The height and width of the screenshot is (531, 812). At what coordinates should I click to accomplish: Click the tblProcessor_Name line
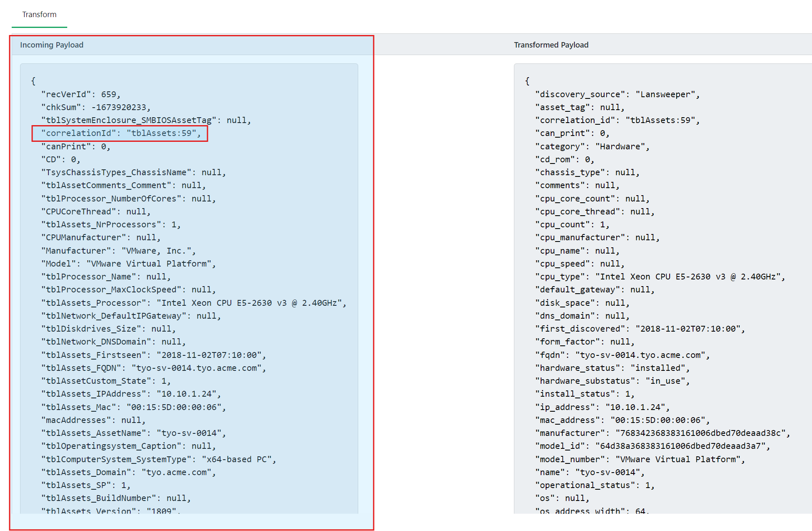pos(106,277)
